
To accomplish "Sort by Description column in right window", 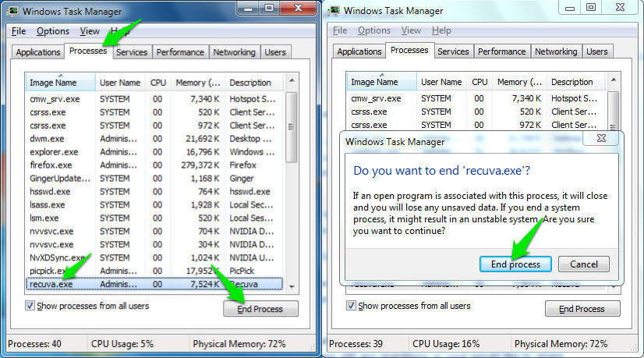I will point(576,82).
